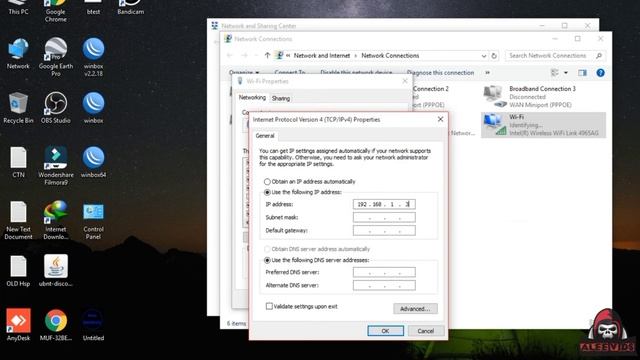Select the Google Earth Pro desktop icon
The height and width of the screenshot is (360, 640).
pos(56,57)
